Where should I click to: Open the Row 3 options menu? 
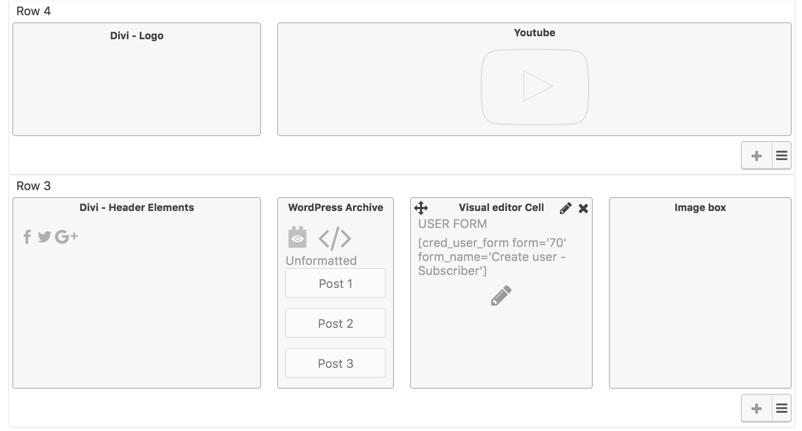coord(782,409)
